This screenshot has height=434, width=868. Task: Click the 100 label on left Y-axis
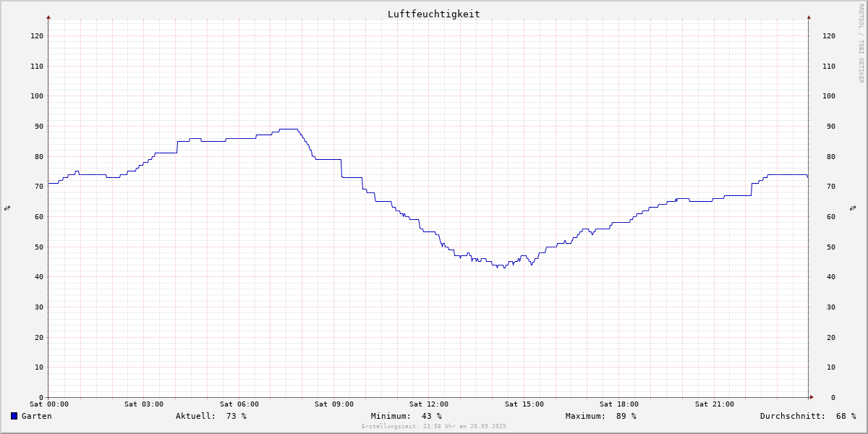[x=36, y=95]
